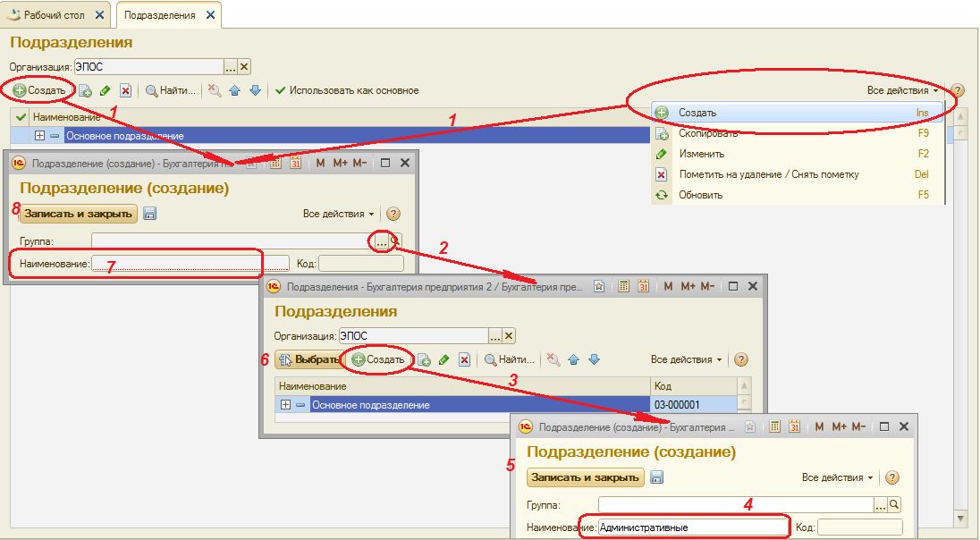Click help icon in first creation dialog

[393, 214]
